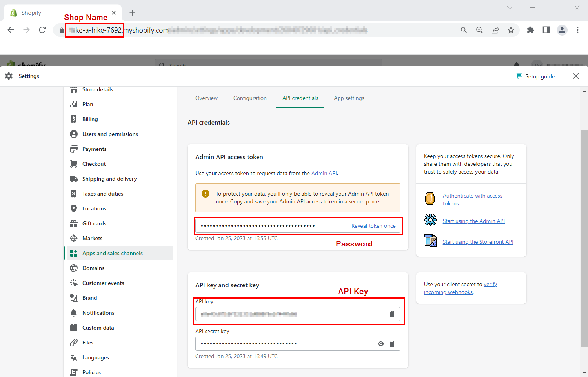Viewport: 588px width, 377px height.
Task: Open Start using the Storefront API link
Action: (x=478, y=242)
